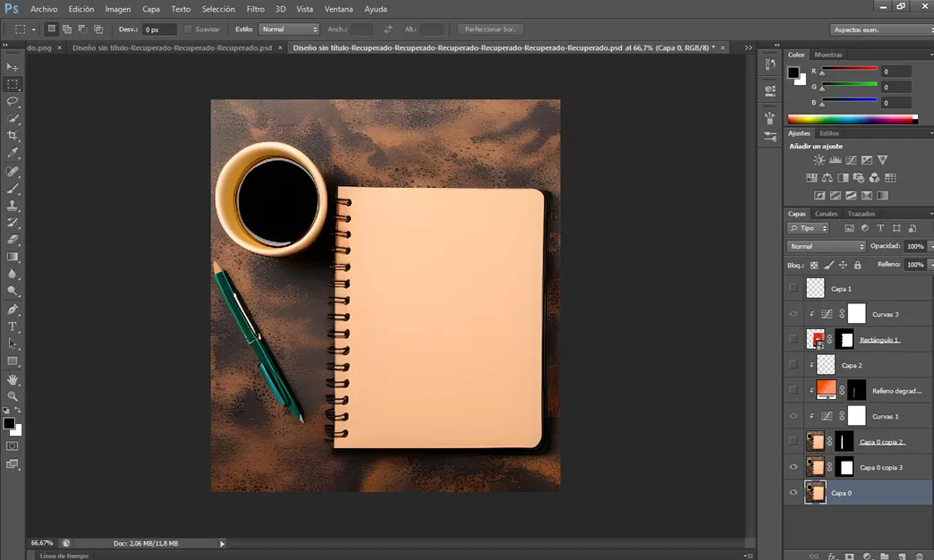The image size is (934, 560).
Task: Select the Move tool
Action: tap(13, 67)
